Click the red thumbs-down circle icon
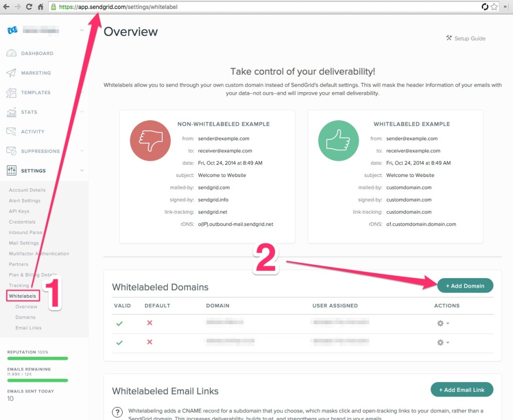513x420 pixels. [150, 140]
